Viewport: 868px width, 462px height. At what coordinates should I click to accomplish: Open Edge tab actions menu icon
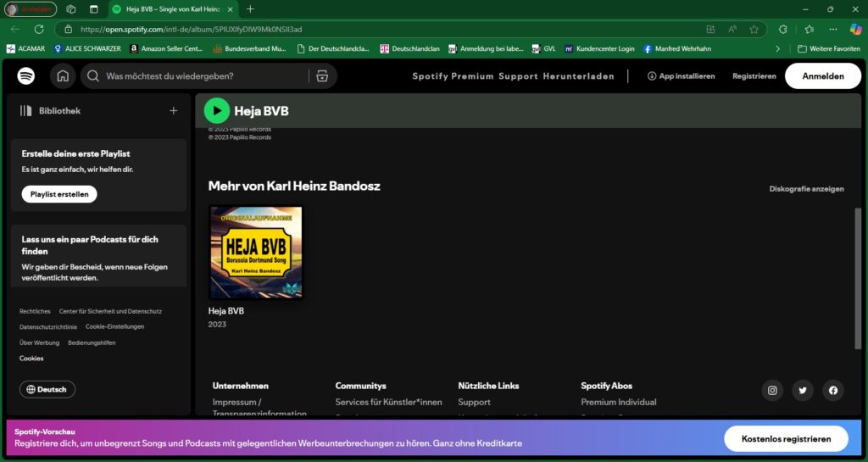tap(93, 8)
